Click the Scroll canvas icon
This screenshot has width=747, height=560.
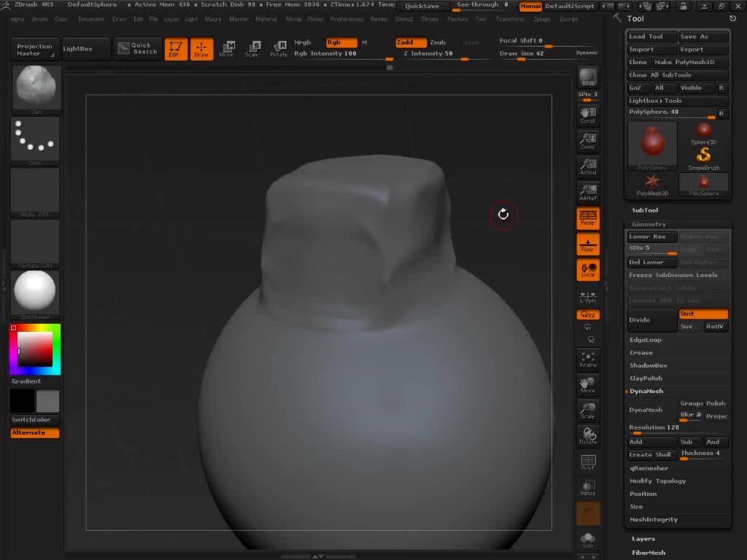(588, 115)
